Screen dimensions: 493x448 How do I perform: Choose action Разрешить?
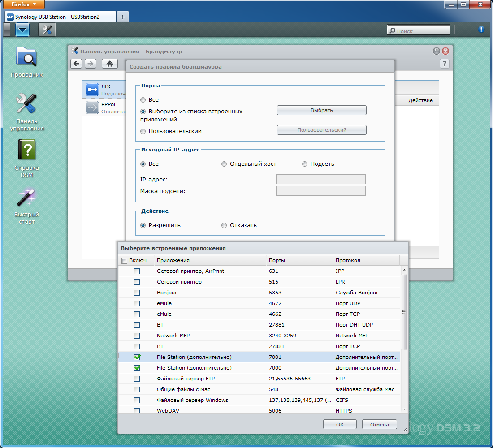point(143,225)
